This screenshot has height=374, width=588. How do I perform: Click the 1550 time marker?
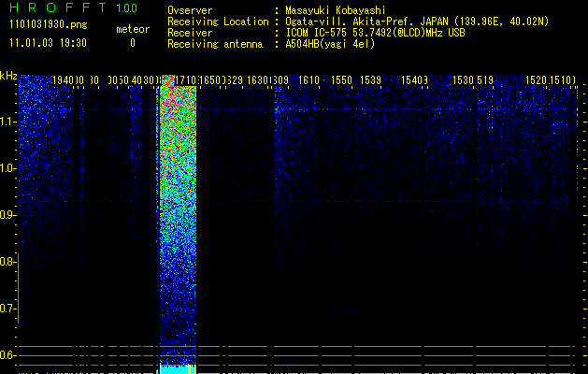(x=341, y=80)
